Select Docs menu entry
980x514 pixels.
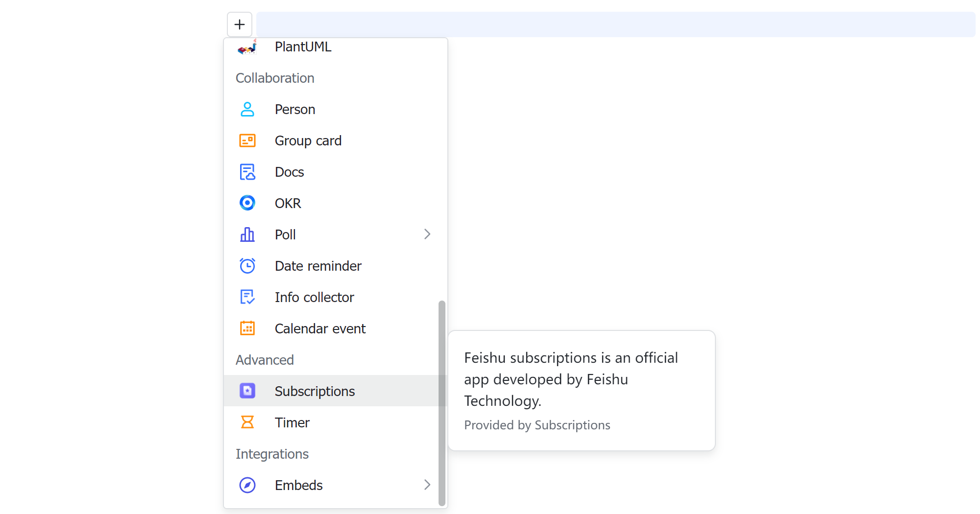pyautogui.click(x=336, y=172)
